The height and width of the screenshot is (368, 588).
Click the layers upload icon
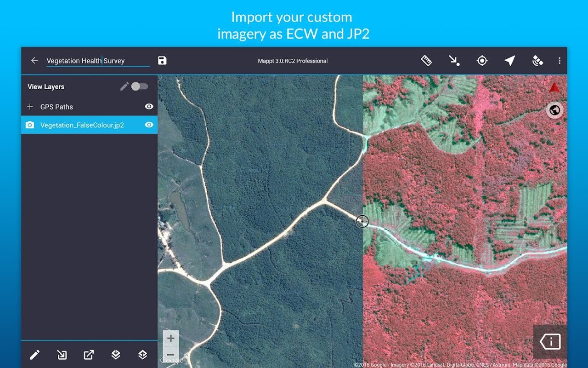(143, 355)
